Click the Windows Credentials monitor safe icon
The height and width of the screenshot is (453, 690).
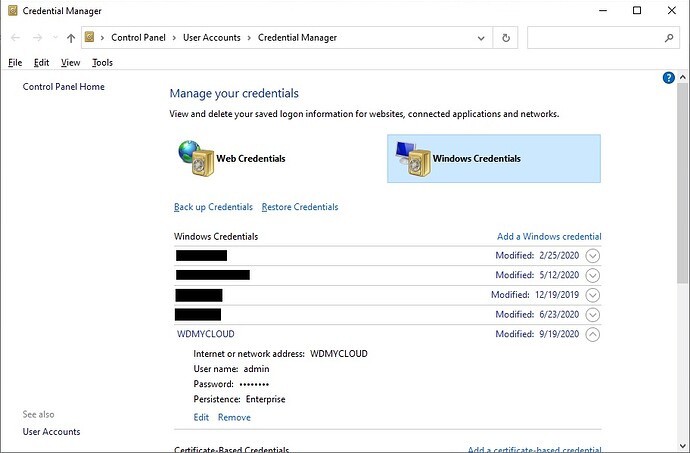(x=413, y=158)
